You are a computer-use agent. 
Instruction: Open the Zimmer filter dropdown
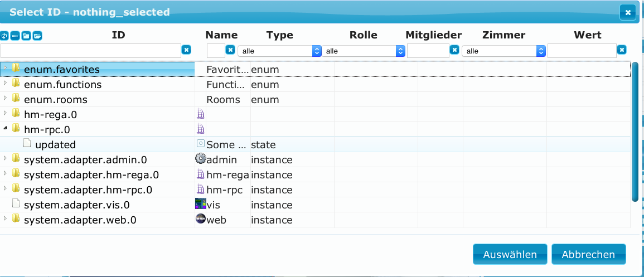504,51
